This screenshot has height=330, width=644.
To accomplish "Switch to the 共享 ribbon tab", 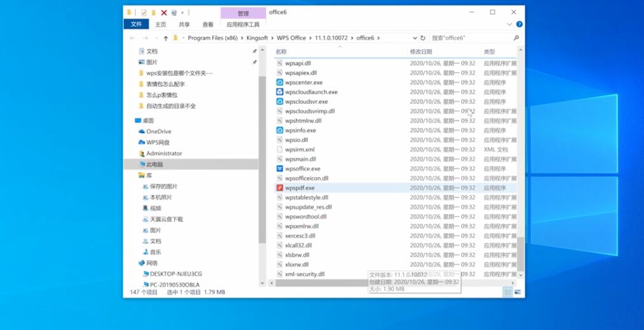I will tap(185, 25).
